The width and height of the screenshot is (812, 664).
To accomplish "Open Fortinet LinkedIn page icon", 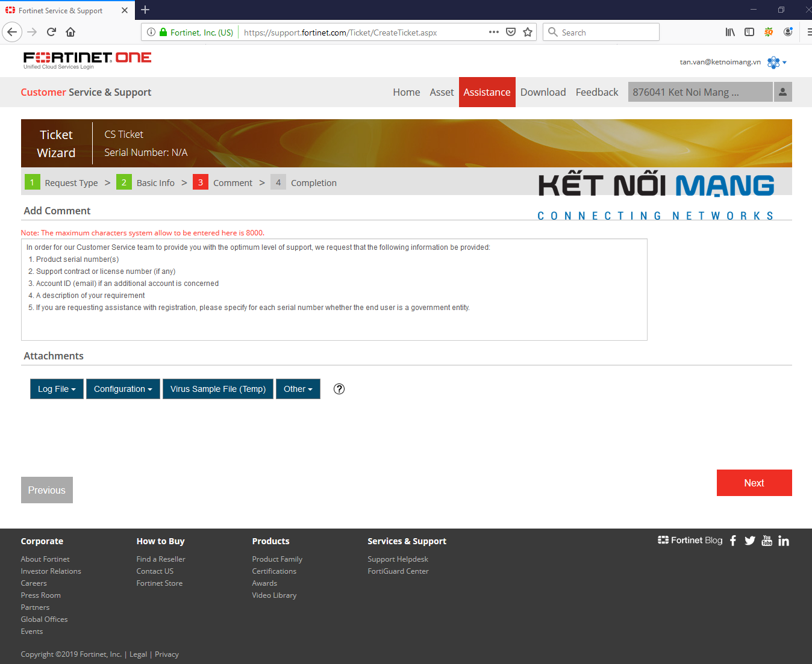I will pyautogui.click(x=784, y=541).
